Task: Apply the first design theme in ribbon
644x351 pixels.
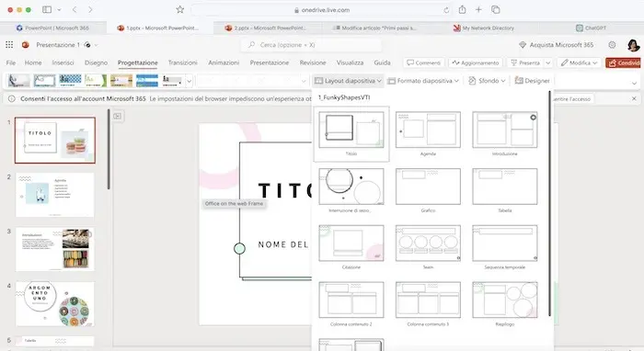Action: click(x=19, y=80)
